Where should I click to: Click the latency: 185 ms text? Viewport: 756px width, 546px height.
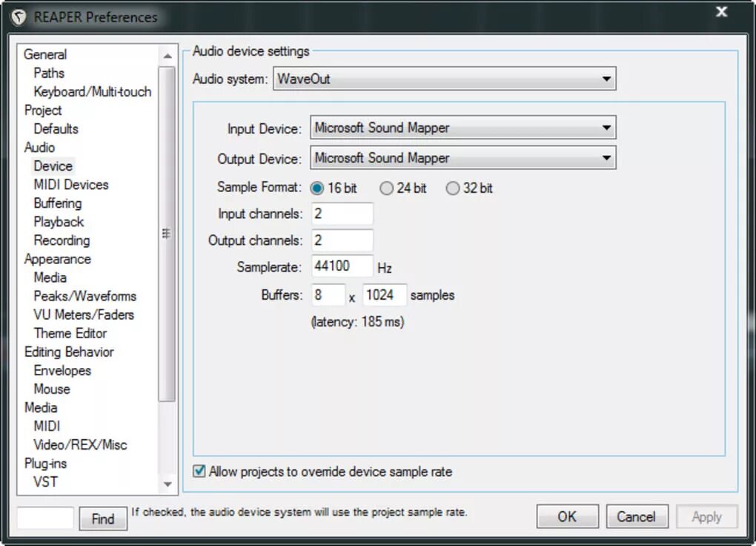(x=358, y=322)
